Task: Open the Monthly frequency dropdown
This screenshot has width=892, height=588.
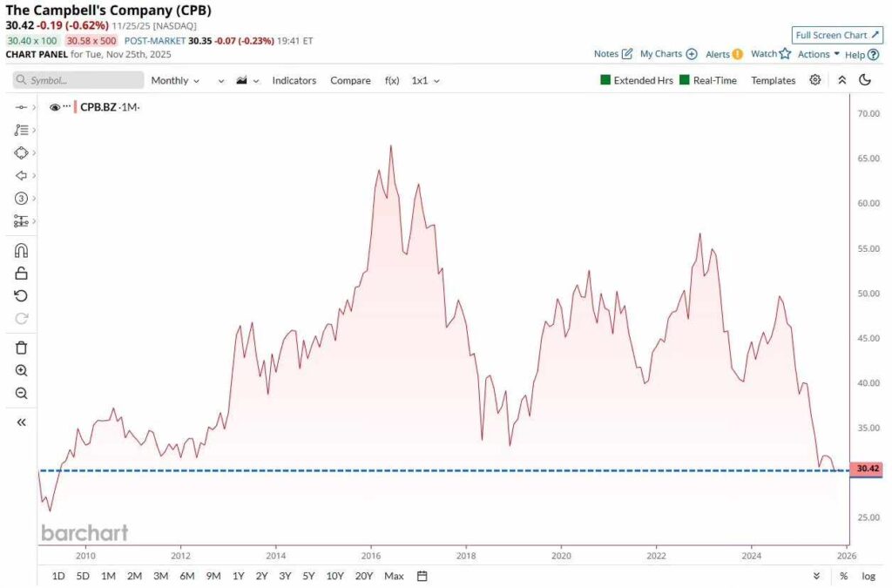Action: click(175, 80)
